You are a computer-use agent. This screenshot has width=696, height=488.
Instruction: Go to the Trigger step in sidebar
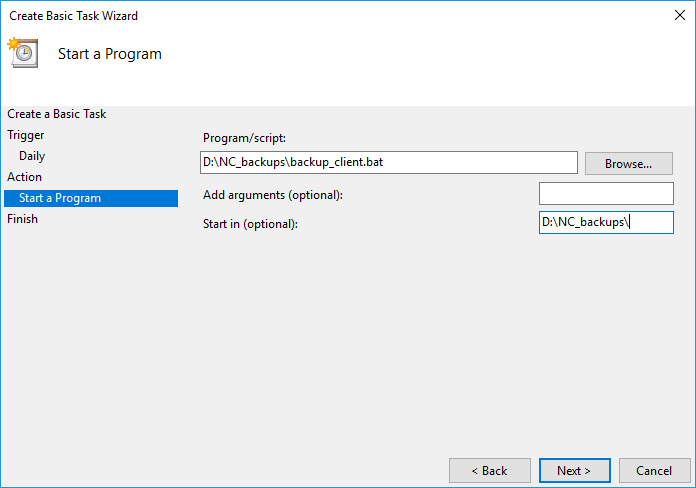(26, 135)
